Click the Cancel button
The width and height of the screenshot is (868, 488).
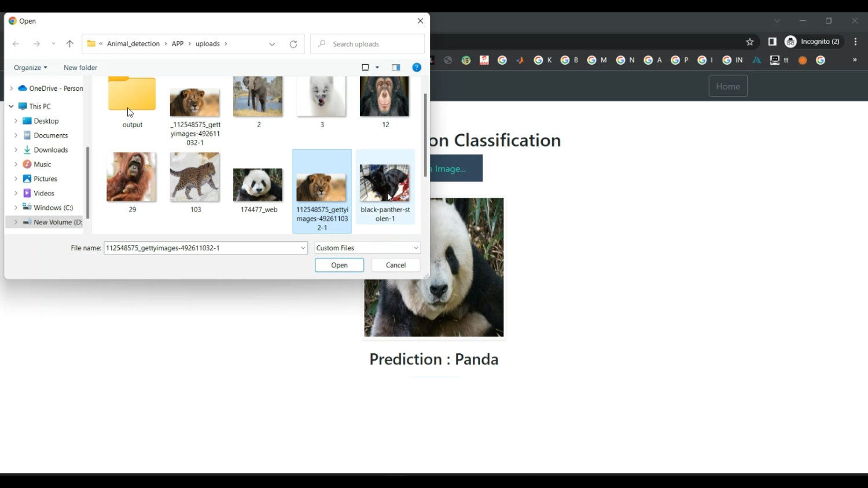point(396,265)
